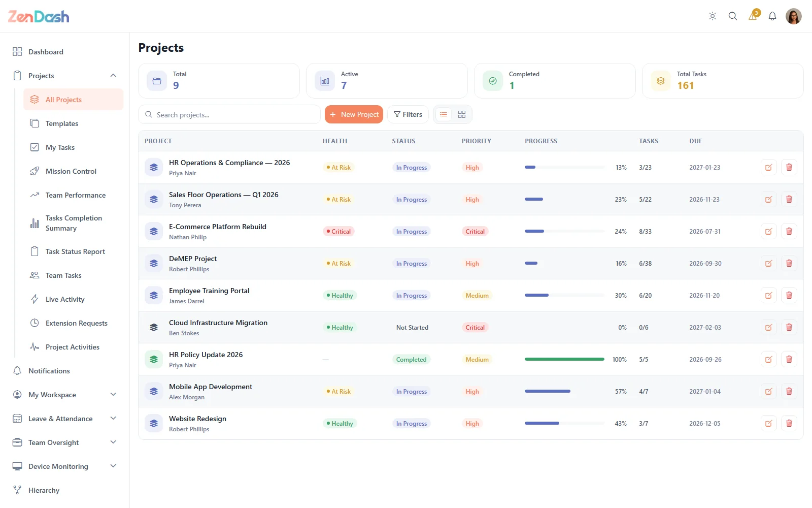812x508 pixels.
Task: Create a New Project
Action: (x=354, y=114)
